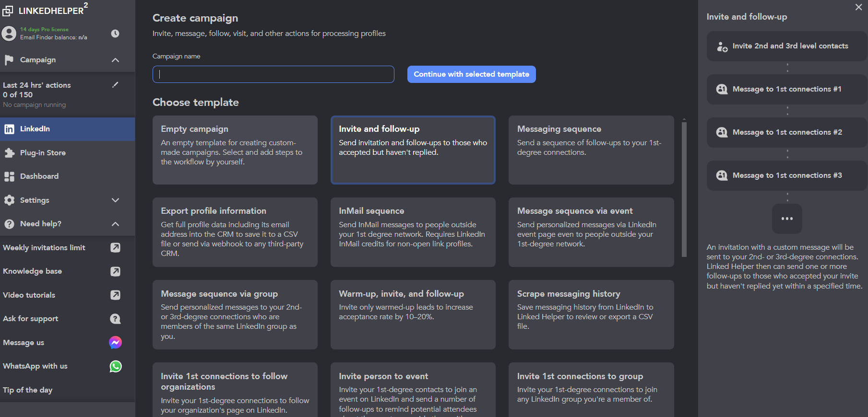Viewport: 868px width, 417px height.
Task: Click the template list vertical scrollbar
Action: (684, 189)
